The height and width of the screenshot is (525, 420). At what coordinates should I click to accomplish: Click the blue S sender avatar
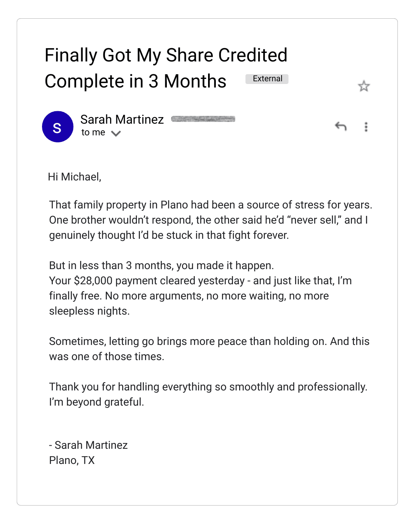click(x=58, y=127)
